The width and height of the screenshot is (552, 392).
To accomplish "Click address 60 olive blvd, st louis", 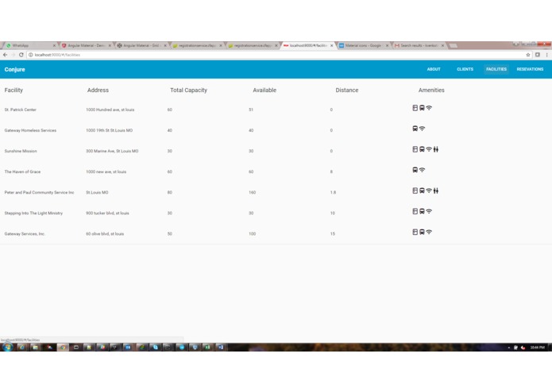I will (105, 234).
